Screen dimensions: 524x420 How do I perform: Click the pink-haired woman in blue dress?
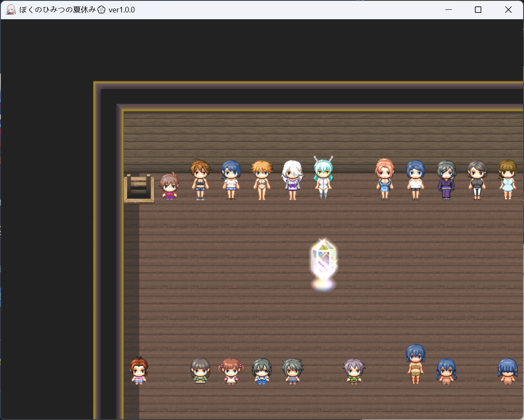385,179
